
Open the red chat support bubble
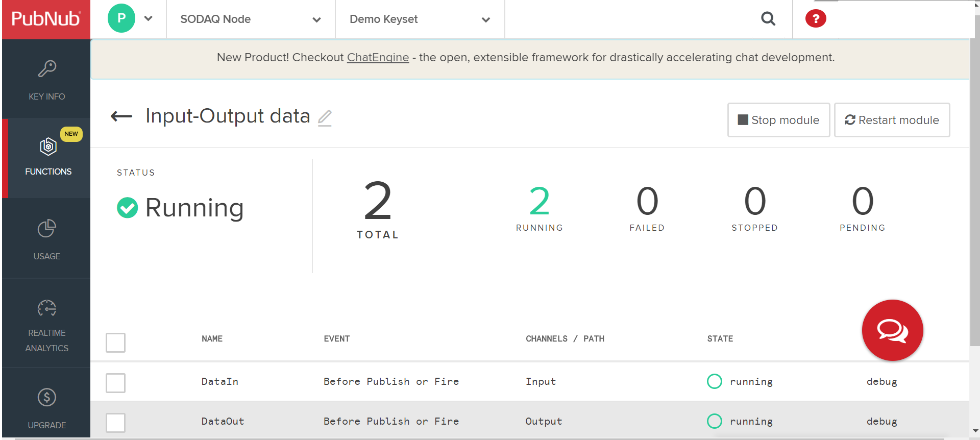(892, 330)
